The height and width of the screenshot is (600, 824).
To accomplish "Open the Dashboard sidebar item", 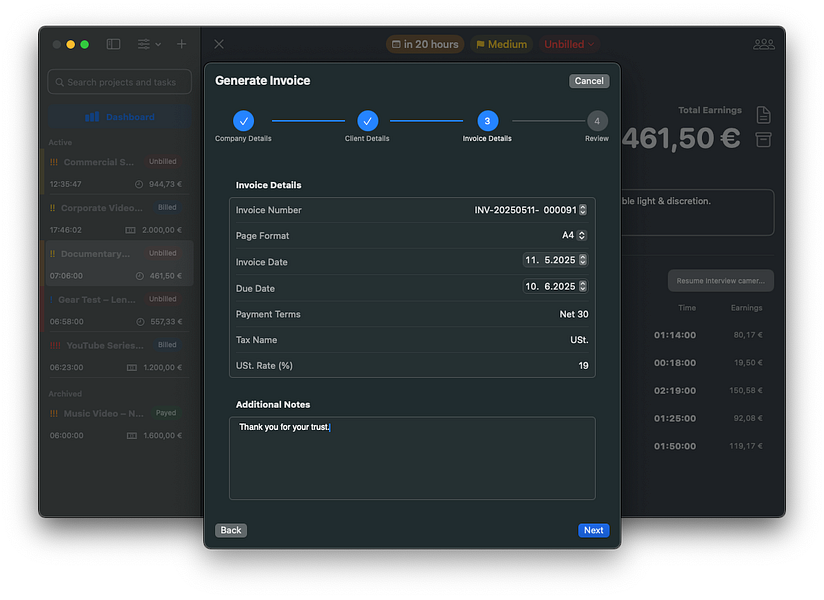I will click(120, 117).
